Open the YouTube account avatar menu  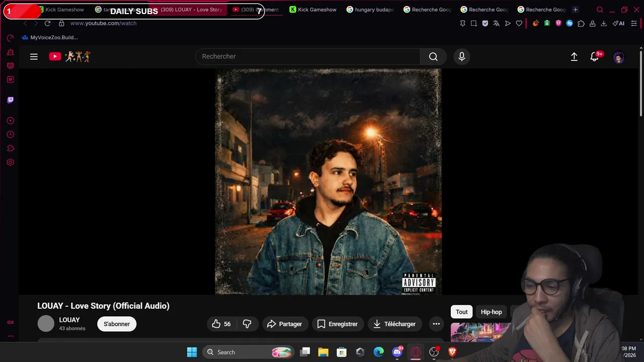pyautogui.click(x=619, y=57)
